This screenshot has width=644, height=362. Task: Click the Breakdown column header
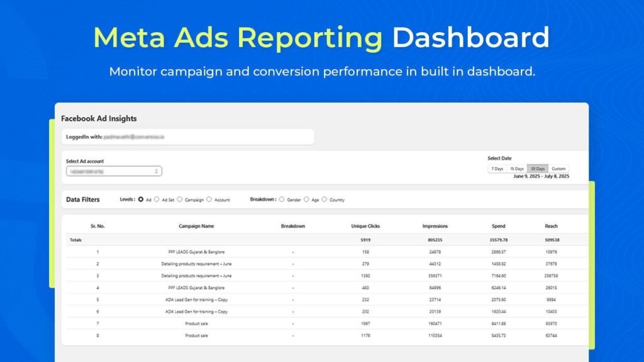(x=293, y=226)
